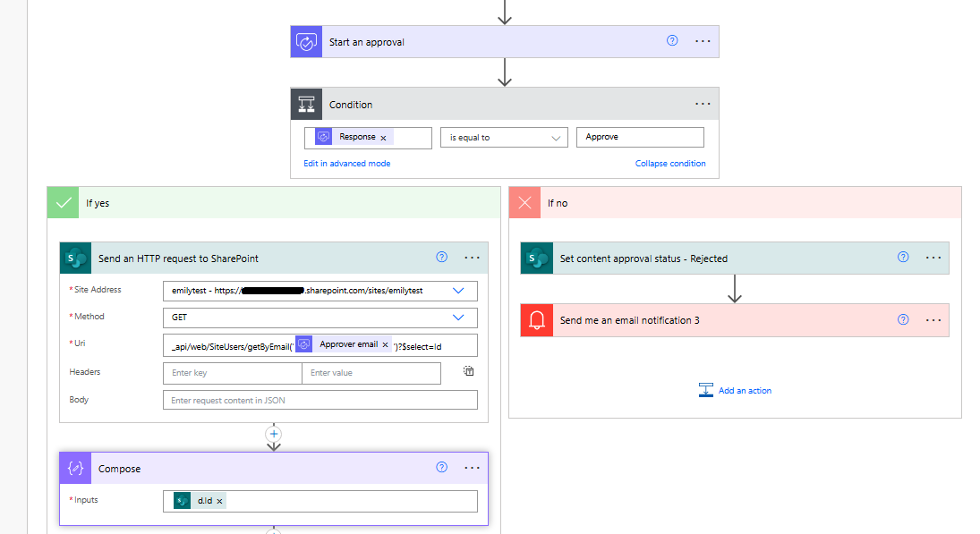Click Edit in advanced mode link
The width and height of the screenshot is (980, 534).
click(347, 164)
